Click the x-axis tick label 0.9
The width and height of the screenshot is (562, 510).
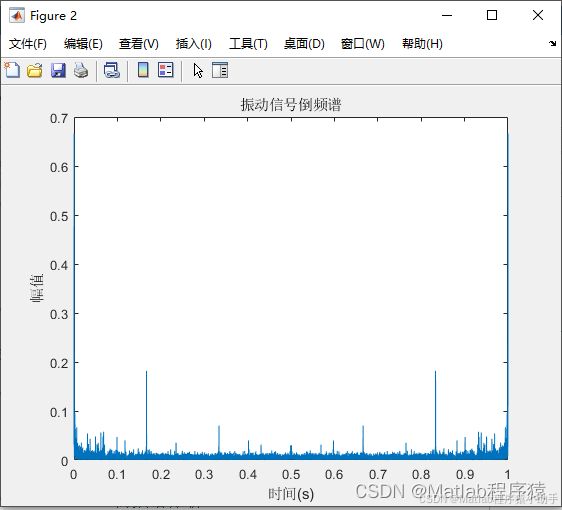465,475
